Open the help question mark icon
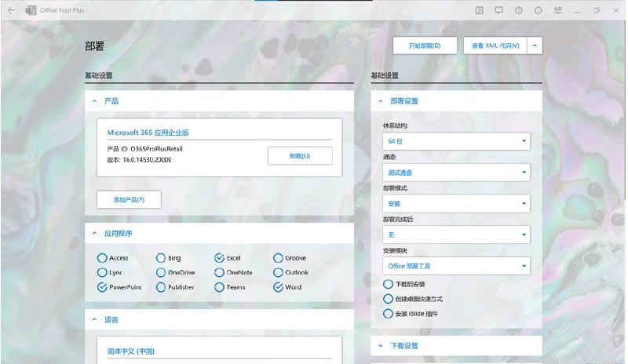The image size is (628, 364). 518,10
